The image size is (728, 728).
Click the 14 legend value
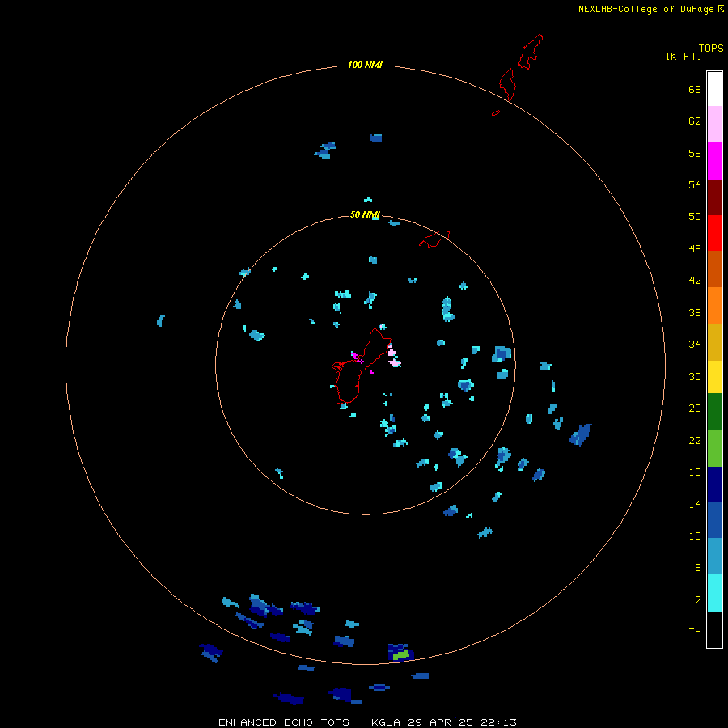[695, 504]
